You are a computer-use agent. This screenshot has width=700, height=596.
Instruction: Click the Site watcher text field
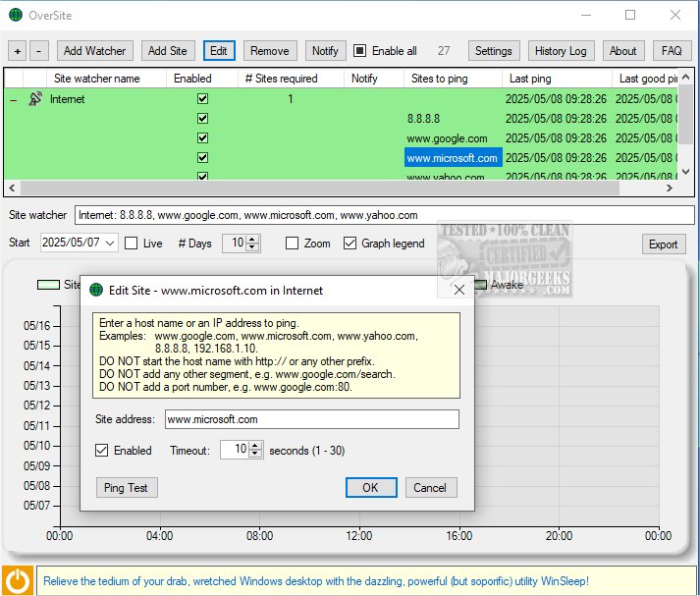(x=385, y=215)
